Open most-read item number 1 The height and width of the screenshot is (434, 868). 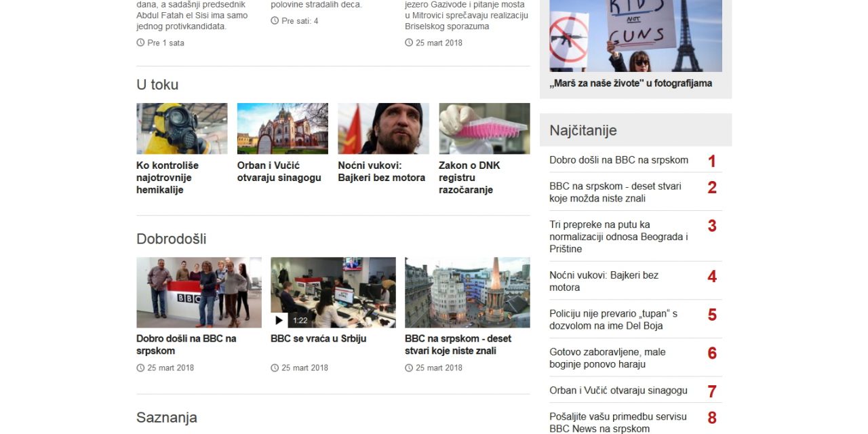click(618, 160)
